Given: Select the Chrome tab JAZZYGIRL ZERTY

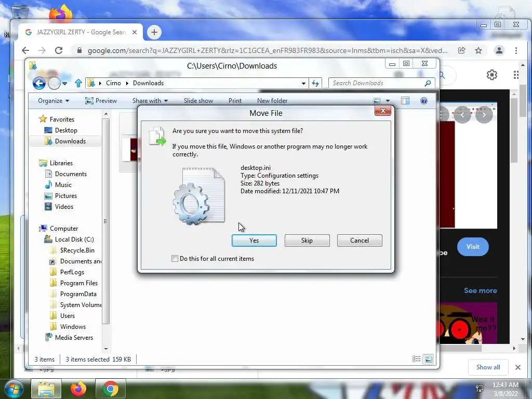Looking at the screenshot, I should pos(81,32).
